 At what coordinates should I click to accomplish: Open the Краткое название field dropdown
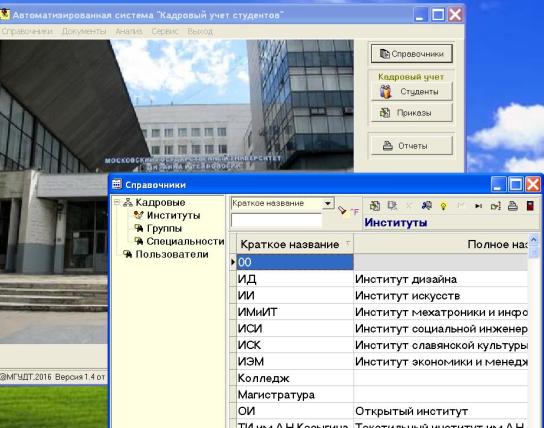328,203
